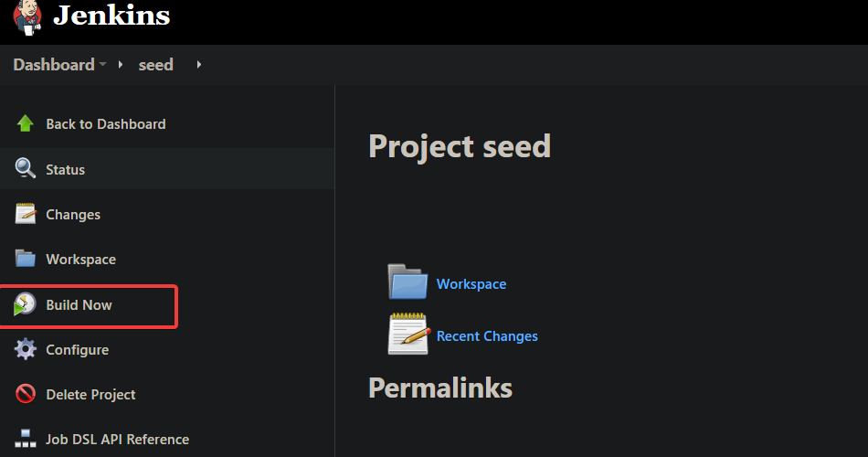Click the Jenkins title text in header
Screen dimensions: 868x457
[x=111, y=15]
